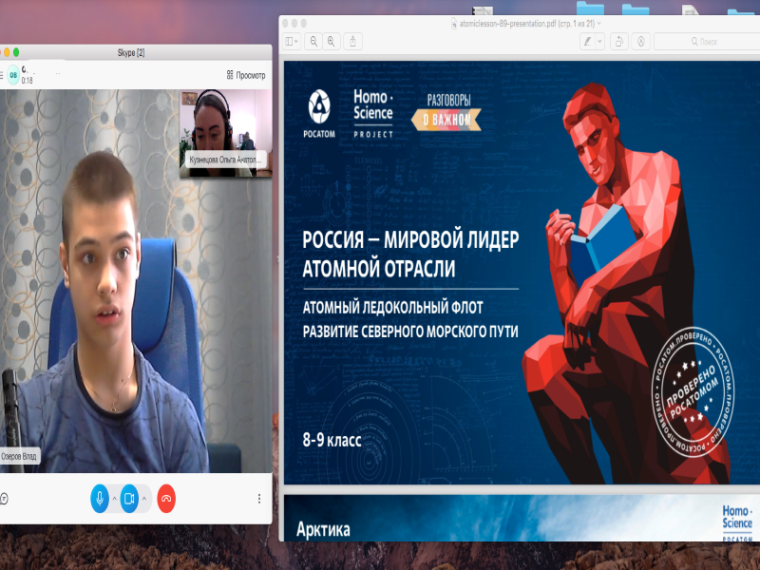760x570 pixels.
Task: Zoom in the PDF in Preview
Action: point(331,42)
